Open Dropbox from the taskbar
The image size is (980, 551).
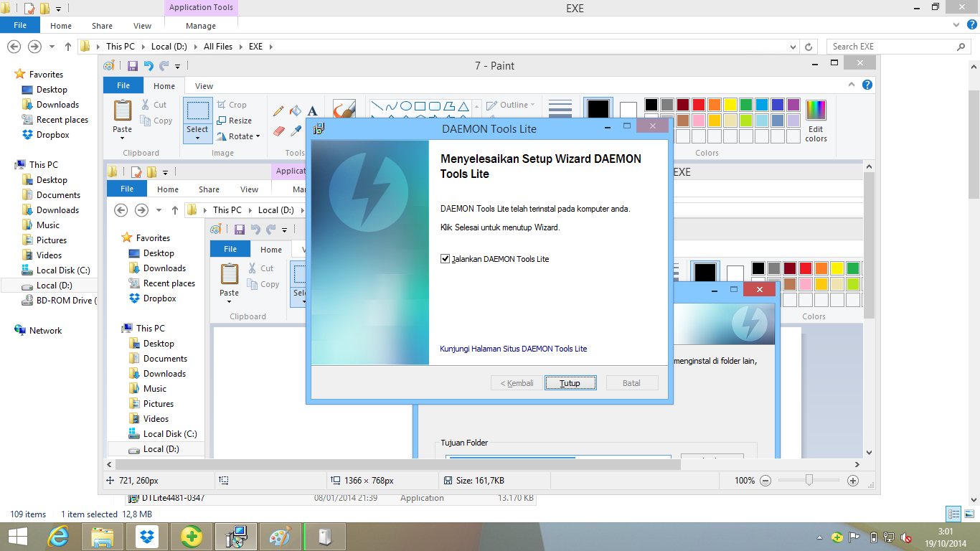point(148,536)
